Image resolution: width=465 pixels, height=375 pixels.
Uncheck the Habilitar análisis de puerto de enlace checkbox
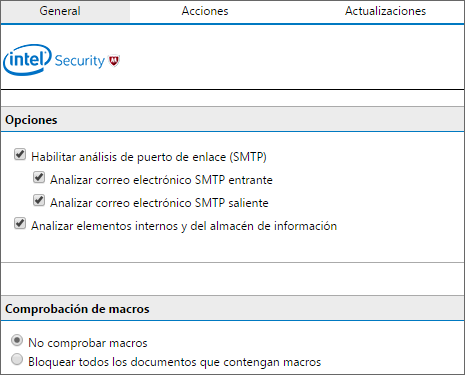pos(20,155)
